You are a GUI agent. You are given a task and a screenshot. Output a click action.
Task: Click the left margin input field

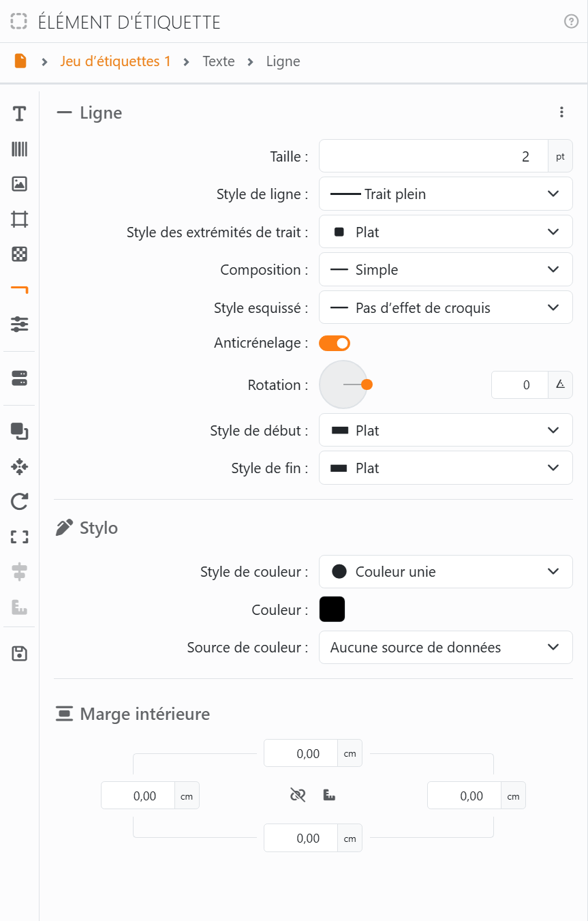tap(138, 796)
